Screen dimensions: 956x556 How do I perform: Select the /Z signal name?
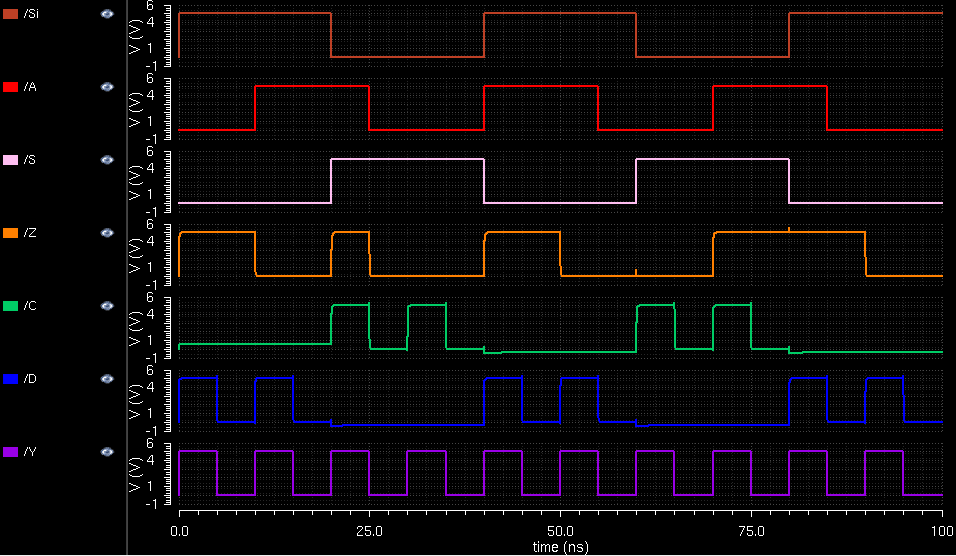[30, 233]
